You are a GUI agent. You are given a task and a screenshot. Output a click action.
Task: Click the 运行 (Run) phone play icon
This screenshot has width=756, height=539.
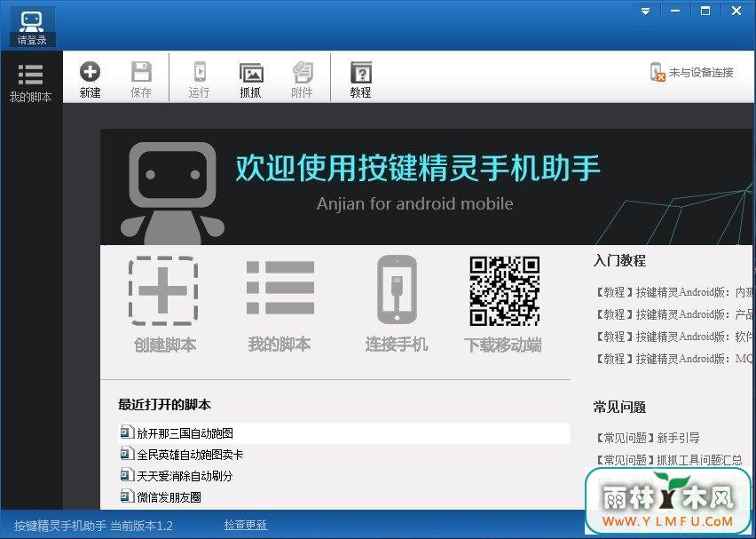[199, 72]
